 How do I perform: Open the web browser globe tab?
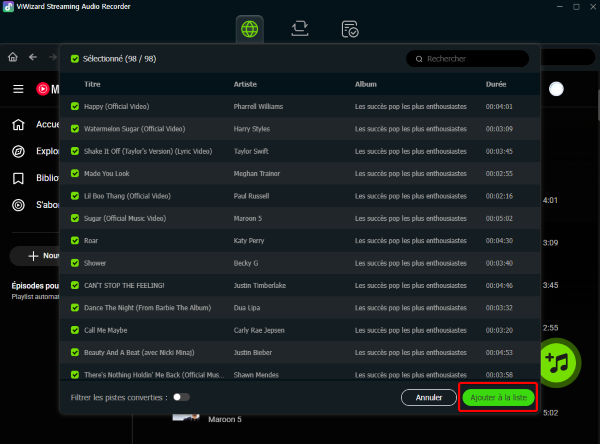point(249,29)
